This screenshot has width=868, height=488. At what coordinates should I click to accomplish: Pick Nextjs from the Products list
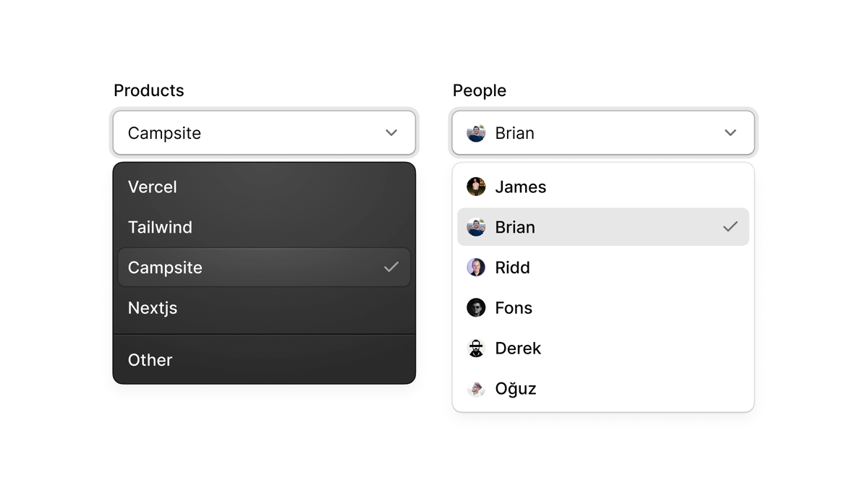click(153, 308)
